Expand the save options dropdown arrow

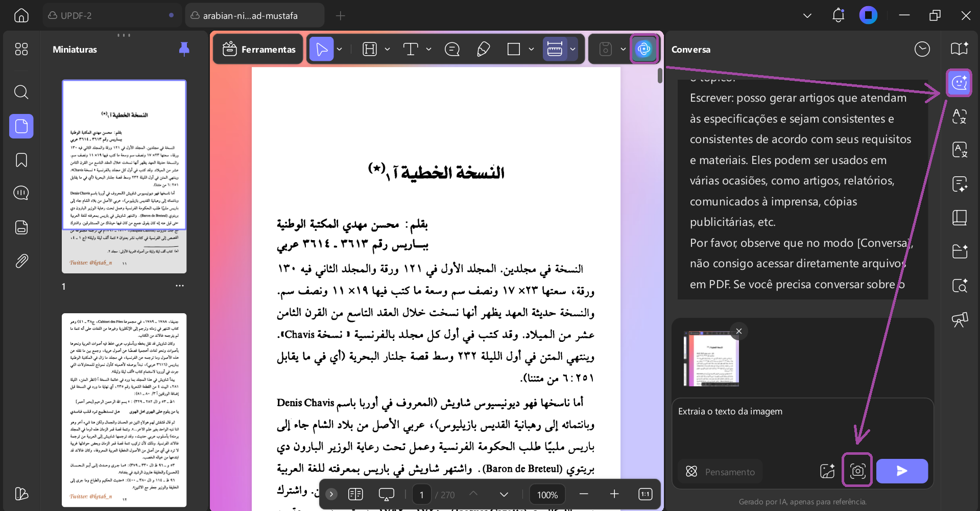coord(623,49)
